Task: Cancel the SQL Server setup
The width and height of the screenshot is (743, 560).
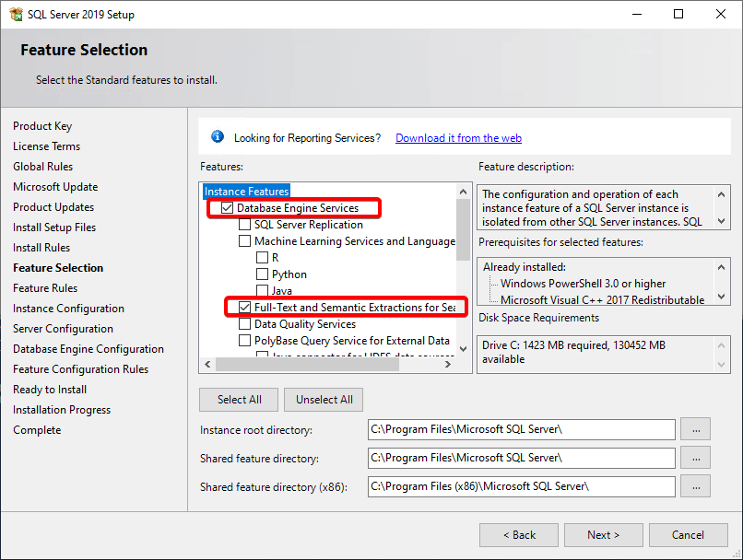Action: point(688,535)
